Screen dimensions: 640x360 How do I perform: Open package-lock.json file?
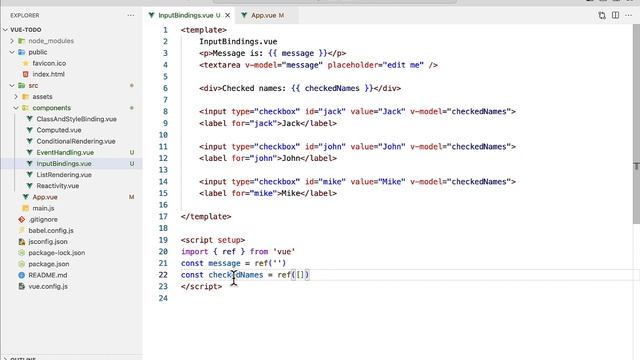pos(57,253)
